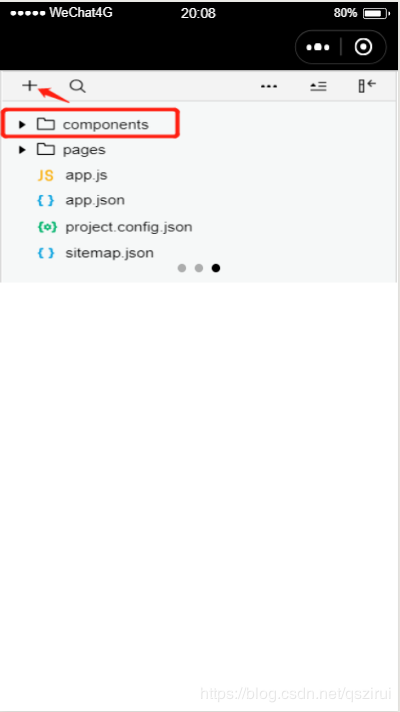Expand the components folder arrow

[22, 124]
